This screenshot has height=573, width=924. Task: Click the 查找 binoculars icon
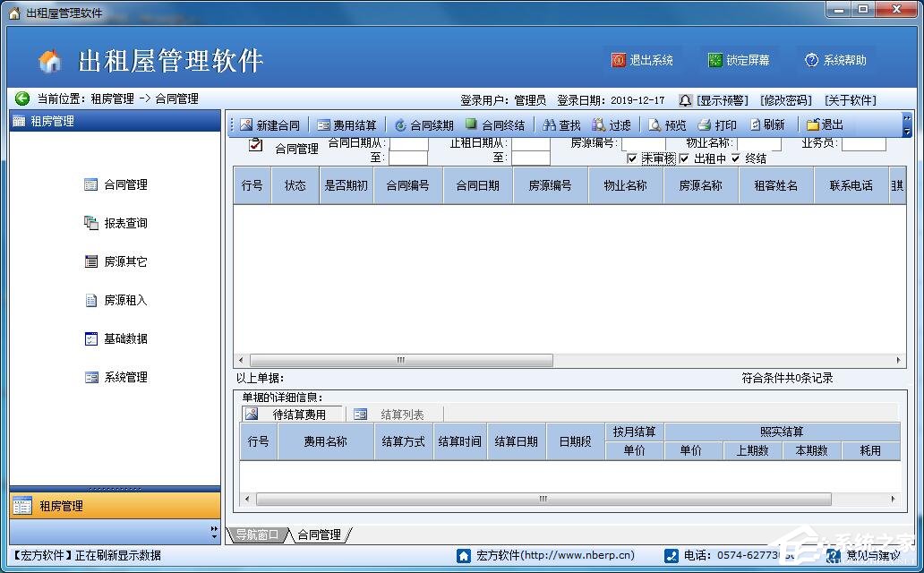pos(550,125)
